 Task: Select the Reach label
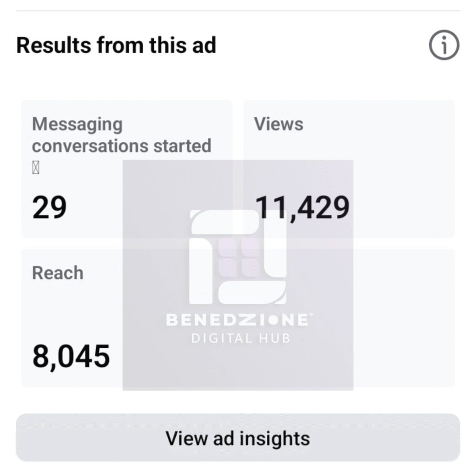[58, 273]
